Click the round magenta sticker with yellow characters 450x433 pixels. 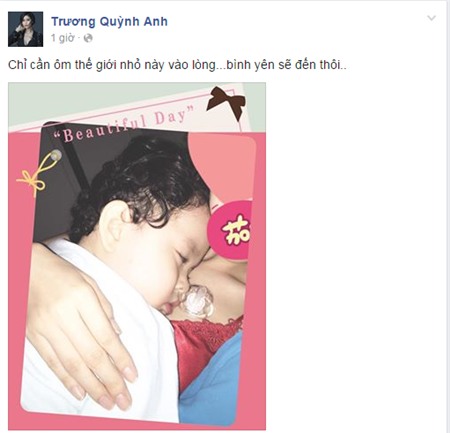(230, 230)
